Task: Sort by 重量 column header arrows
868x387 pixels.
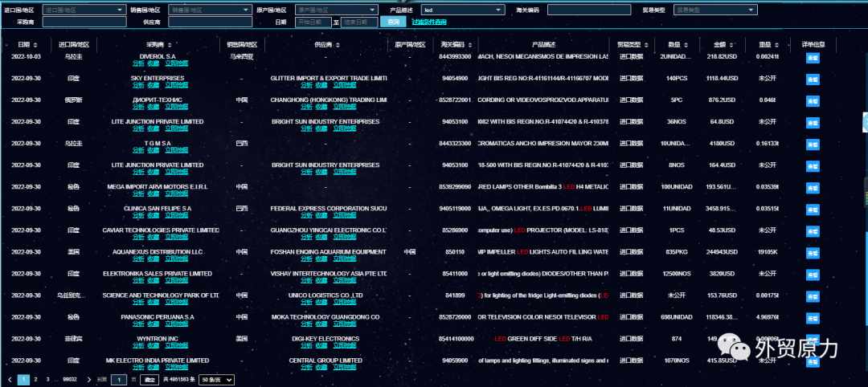Action: 775,45
